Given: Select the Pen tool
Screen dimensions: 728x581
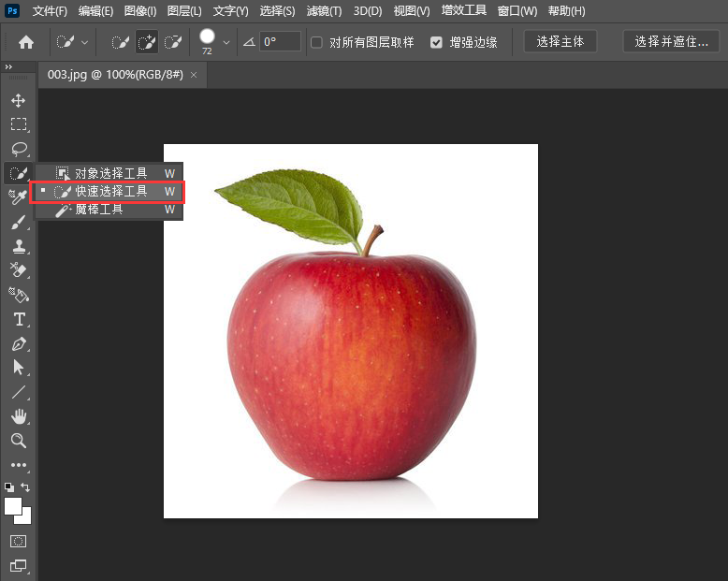Looking at the screenshot, I should point(18,344).
